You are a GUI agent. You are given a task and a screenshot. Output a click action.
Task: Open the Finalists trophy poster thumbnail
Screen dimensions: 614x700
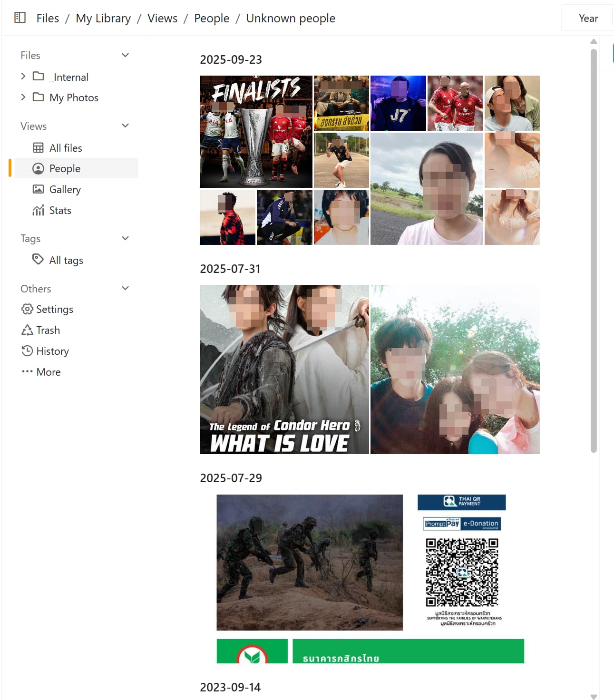(256, 131)
